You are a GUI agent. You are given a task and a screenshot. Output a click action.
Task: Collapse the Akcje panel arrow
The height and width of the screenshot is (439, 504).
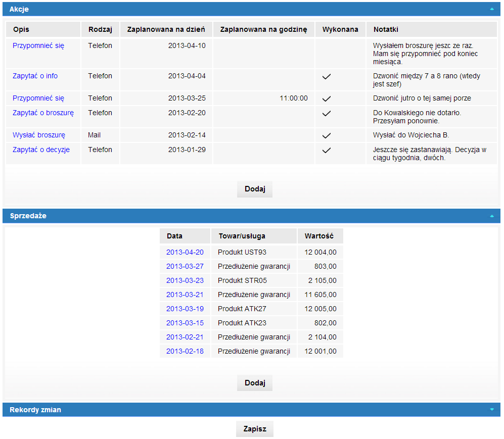[491, 9]
